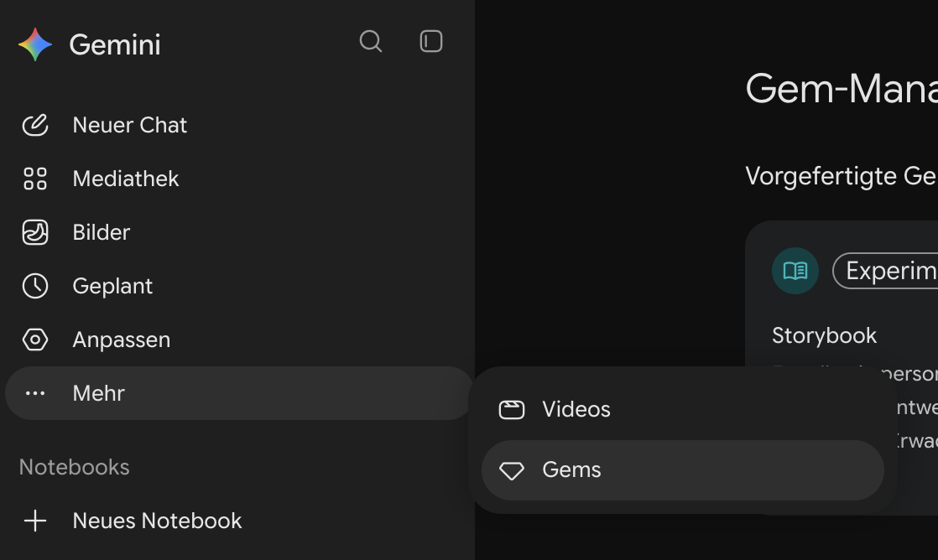938x560 pixels.
Task: Collapse the sidebar panel icon
Action: [431, 41]
